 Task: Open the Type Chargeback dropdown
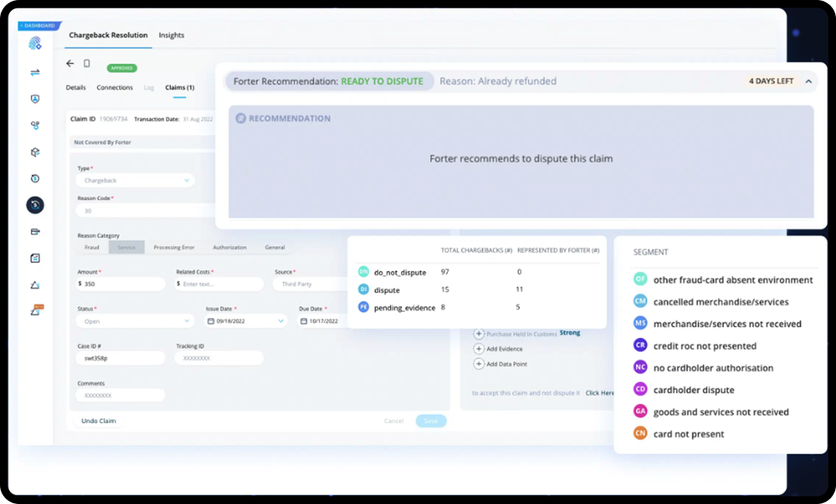(136, 180)
